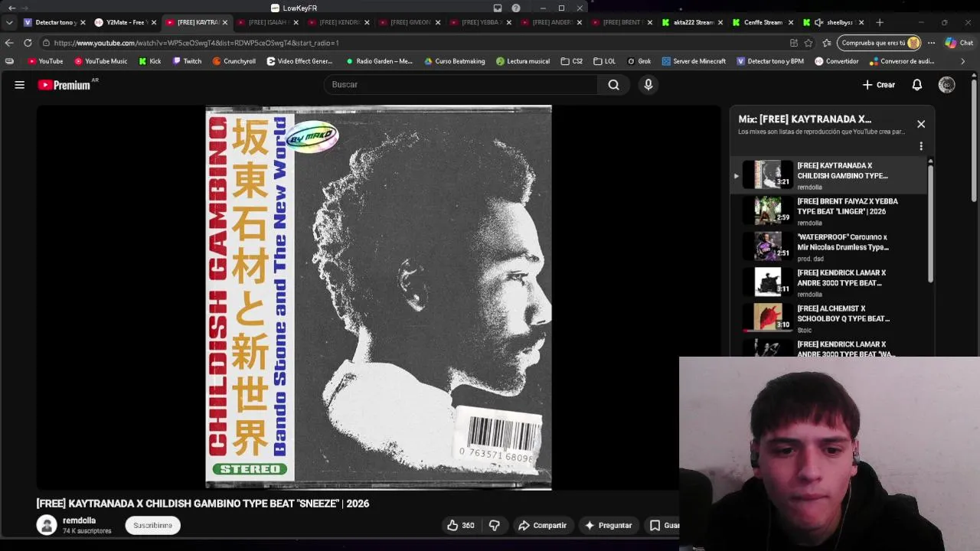This screenshot has width=980, height=551.
Task: Close the akta222 Stream tab
Action: (x=720, y=22)
